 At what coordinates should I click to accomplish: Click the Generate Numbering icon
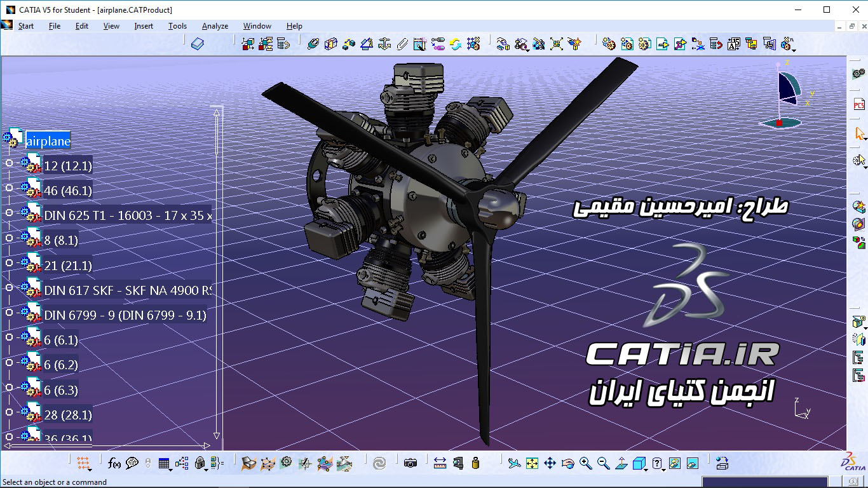pos(733,44)
